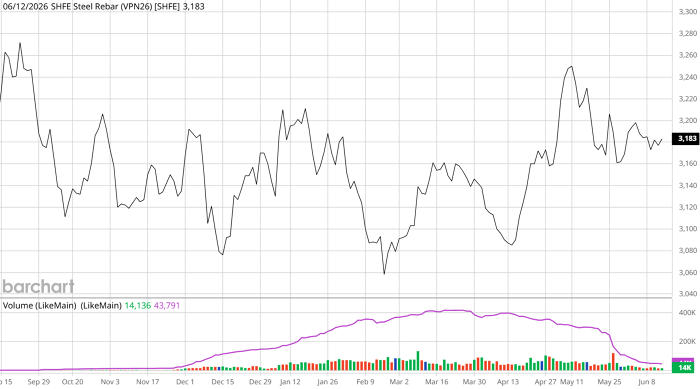
Task: Select the Apr 27 date label
Action: (546, 382)
